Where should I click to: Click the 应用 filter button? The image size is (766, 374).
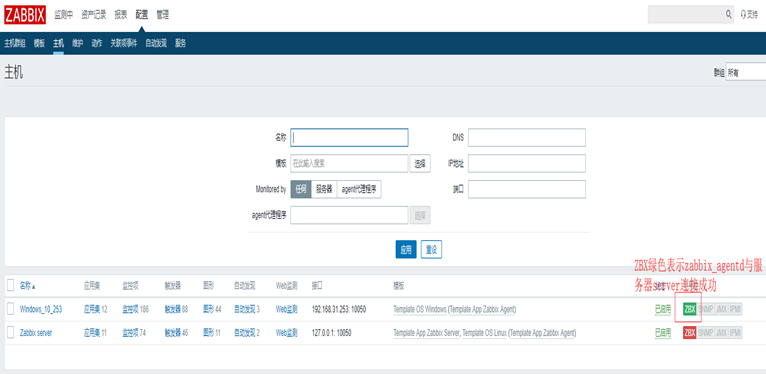[x=406, y=249]
